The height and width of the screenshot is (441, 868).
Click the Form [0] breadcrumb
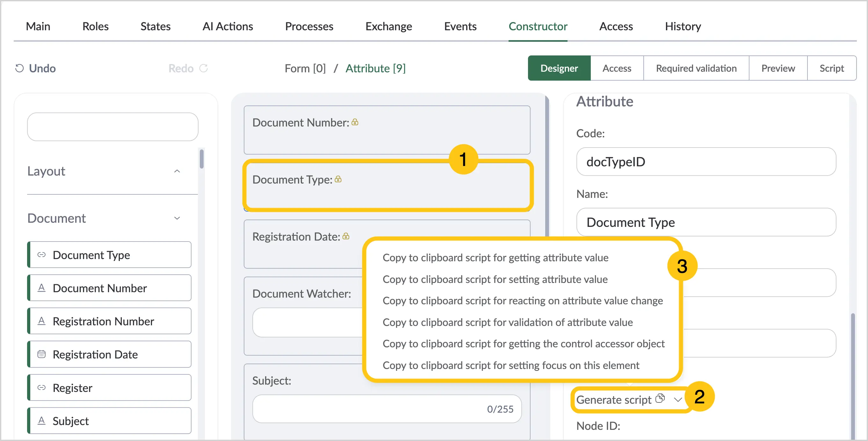click(x=305, y=69)
